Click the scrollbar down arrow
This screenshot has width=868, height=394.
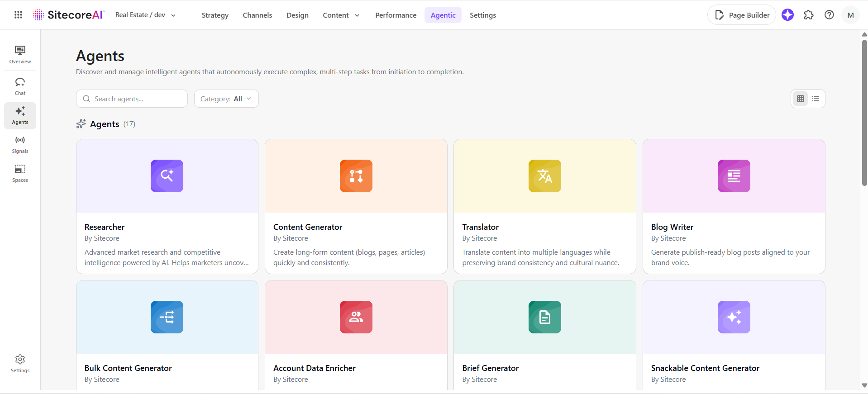click(x=864, y=385)
